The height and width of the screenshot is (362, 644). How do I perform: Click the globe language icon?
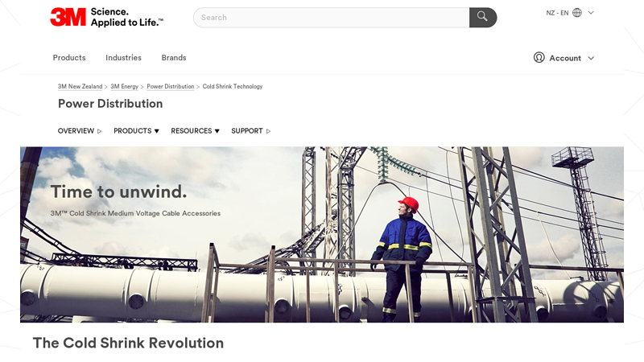coord(577,13)
